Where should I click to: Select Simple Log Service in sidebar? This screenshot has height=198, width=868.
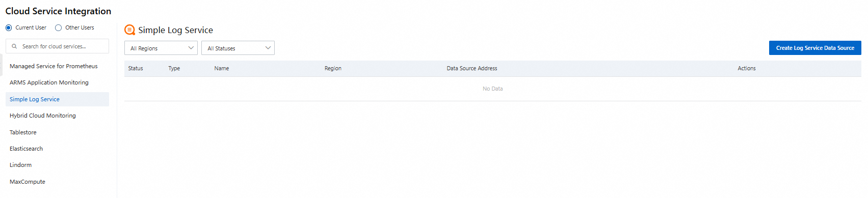(x=57, y=99)
